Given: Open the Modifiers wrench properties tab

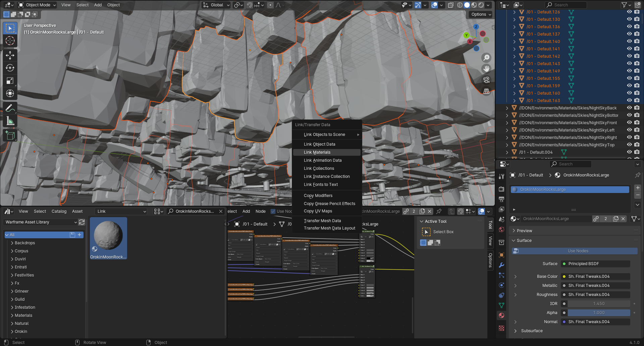Looking at the screenshot, I should point(501,265).
